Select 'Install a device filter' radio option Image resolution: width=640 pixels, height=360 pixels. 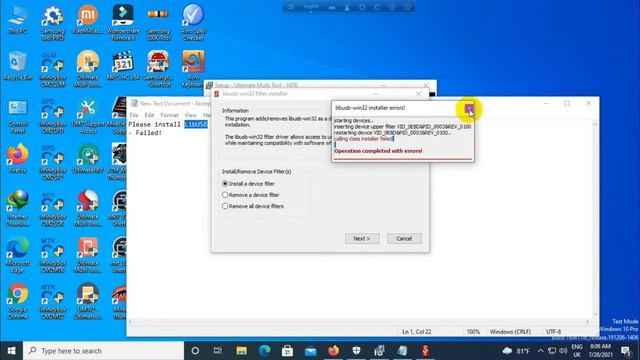(x=225, y=184)
